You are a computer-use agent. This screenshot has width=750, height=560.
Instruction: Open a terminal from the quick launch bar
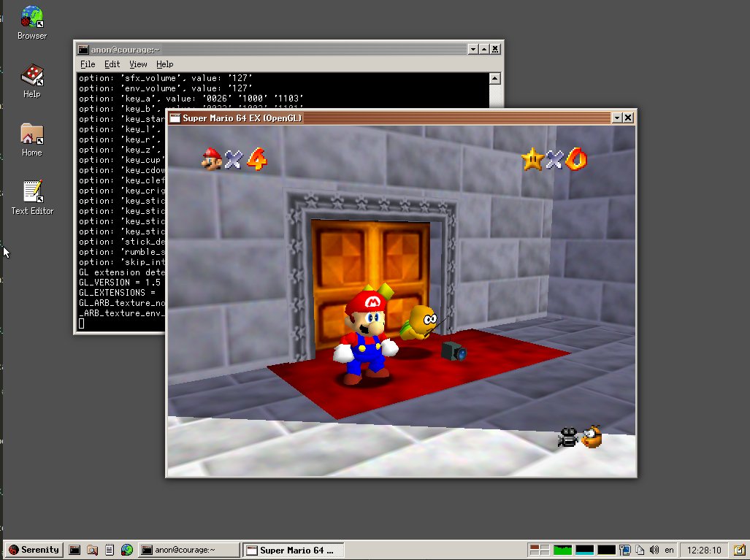(74, 550)
